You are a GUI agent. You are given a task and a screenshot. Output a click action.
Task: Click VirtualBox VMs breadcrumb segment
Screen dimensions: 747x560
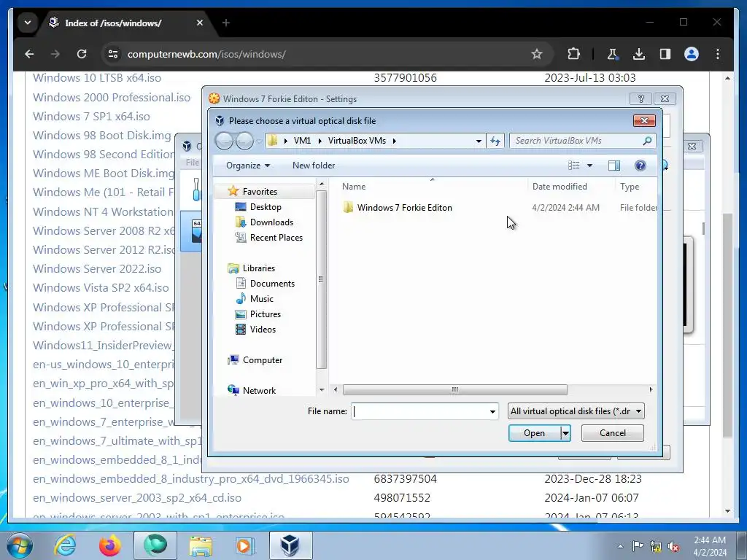357,141
